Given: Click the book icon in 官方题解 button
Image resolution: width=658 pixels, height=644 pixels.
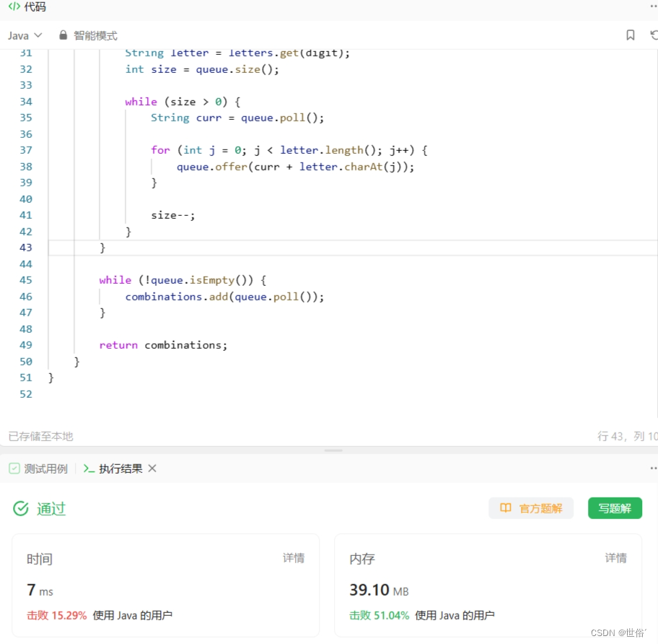Looking at the screenshot, I should [506, 508].
